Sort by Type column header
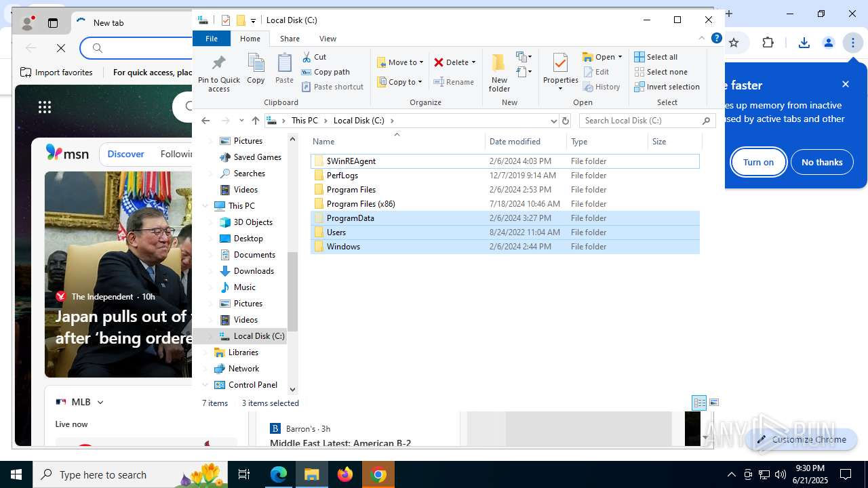Viewport: 868px width, 488px height. [607, 142]
